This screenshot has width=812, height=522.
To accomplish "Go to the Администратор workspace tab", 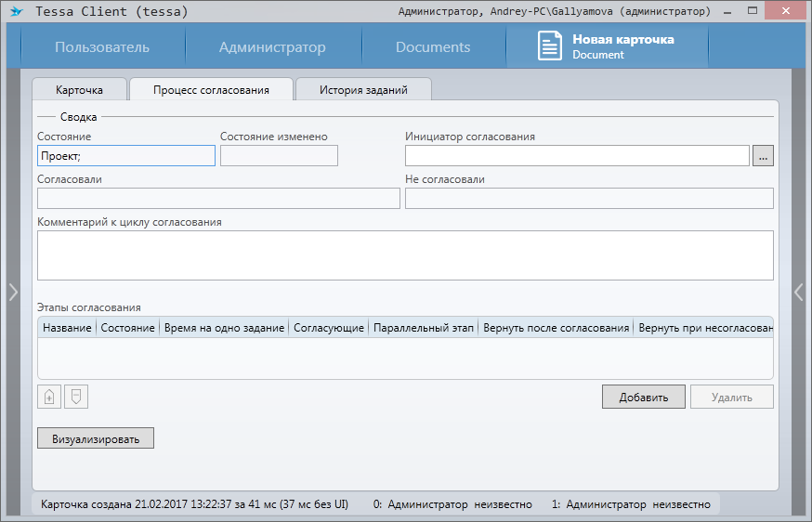I will (x=272, y=47).
